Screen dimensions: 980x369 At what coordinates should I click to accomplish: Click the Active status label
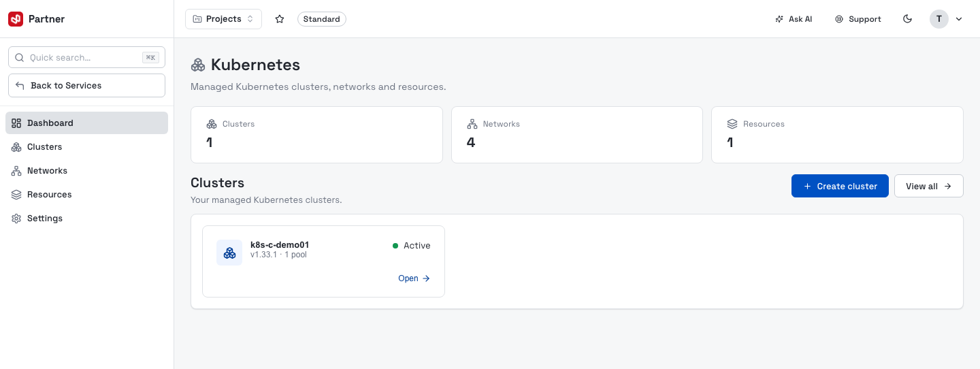point(417,246)
